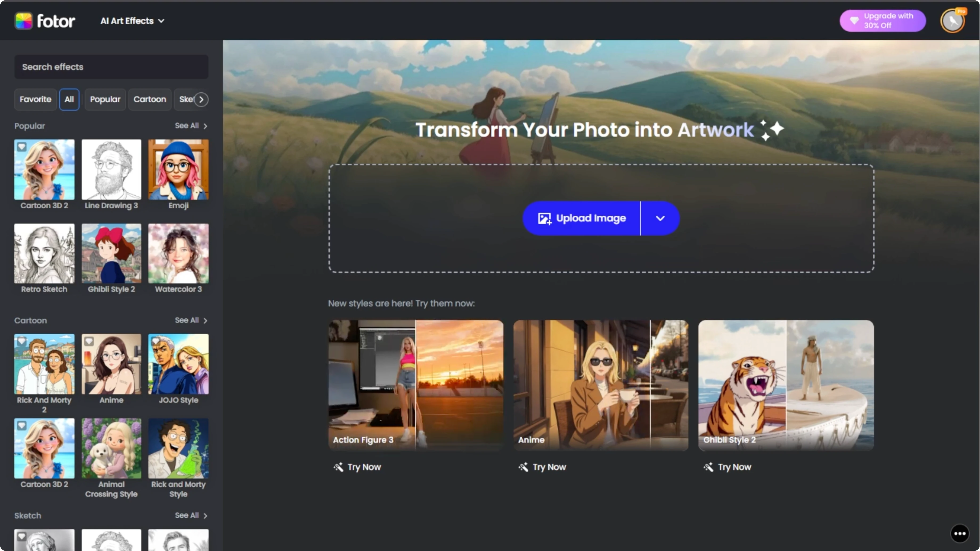This screenshot has width=980, height=551.
Task: Click See All text for Cartoon
Action: 186,320
